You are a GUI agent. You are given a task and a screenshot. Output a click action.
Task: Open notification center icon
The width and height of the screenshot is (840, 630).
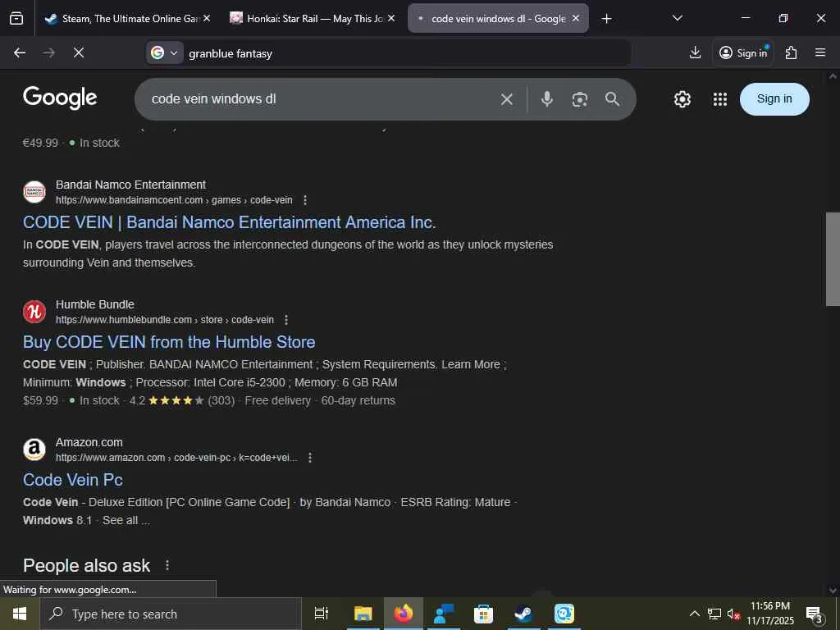tap(815, 614)
